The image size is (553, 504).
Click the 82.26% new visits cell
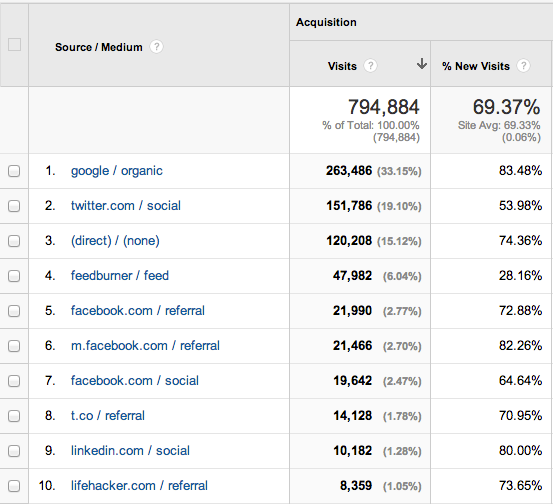[520, 346]
